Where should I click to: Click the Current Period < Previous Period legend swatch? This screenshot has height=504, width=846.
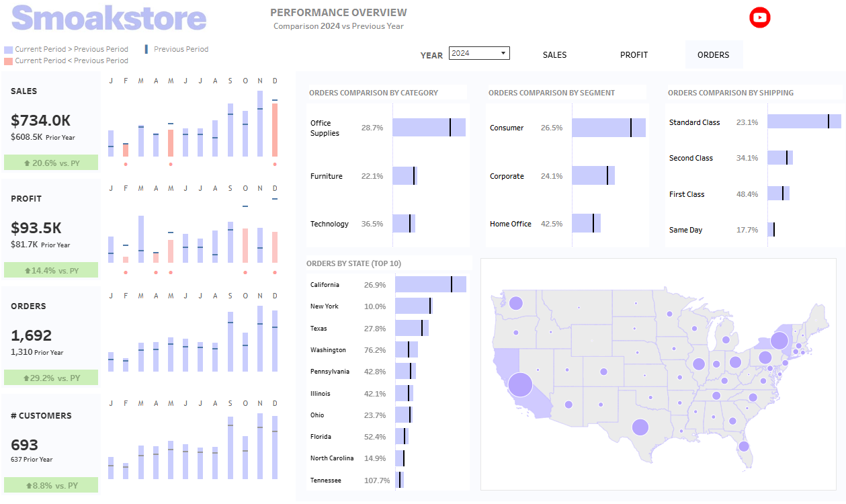(x=8, y=61)
